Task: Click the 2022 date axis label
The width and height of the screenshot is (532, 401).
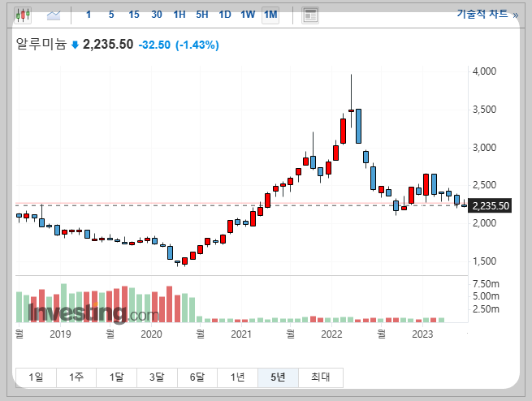Action: (331, 334)
